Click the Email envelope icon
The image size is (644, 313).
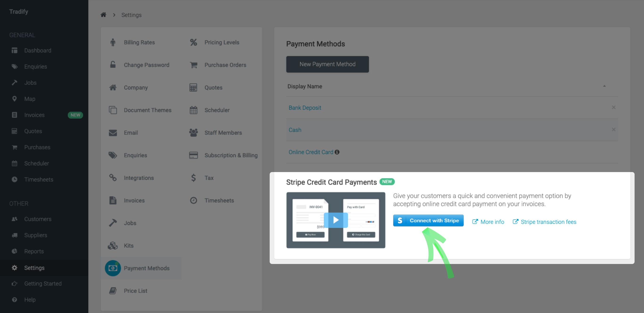click(113, 133)
